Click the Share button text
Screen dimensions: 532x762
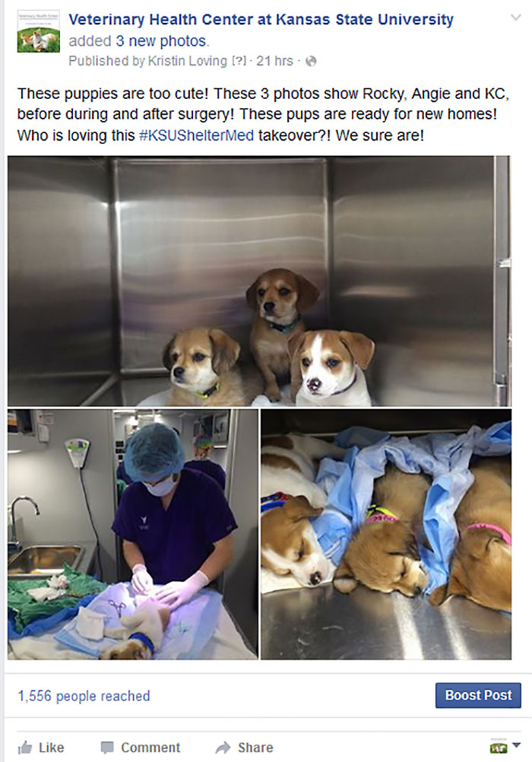pyautogui.click(x=255, y=748)
